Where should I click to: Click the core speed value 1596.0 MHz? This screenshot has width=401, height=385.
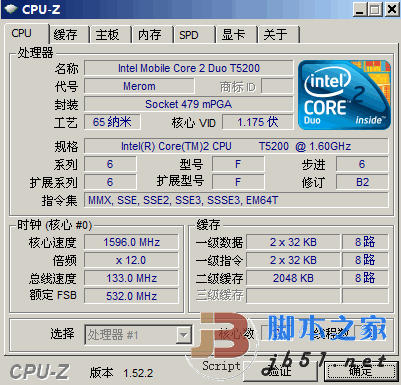click(x=131, y=242)
